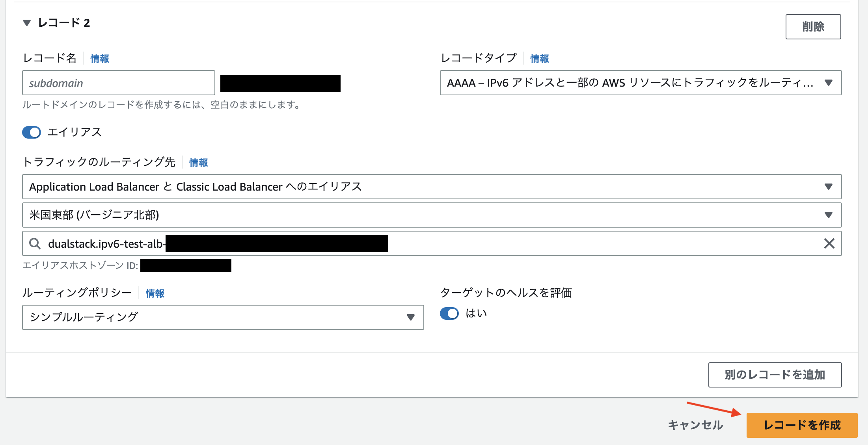Collapse the レコード 2 section triangle

click(x=27, y=23)
